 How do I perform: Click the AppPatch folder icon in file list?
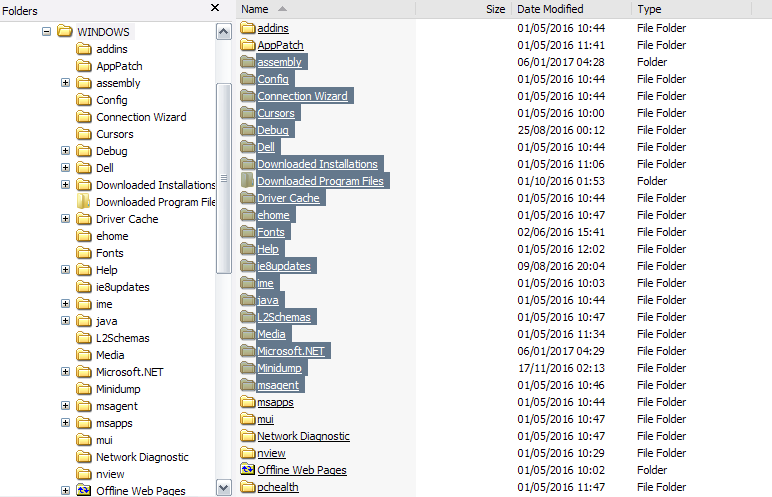[x=248, y=45]
